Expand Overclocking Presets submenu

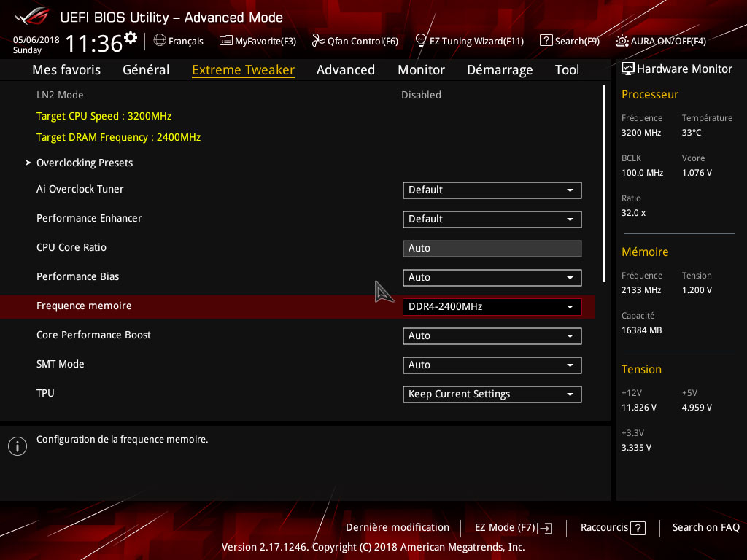pyautogui.click(x=85, y=163)
